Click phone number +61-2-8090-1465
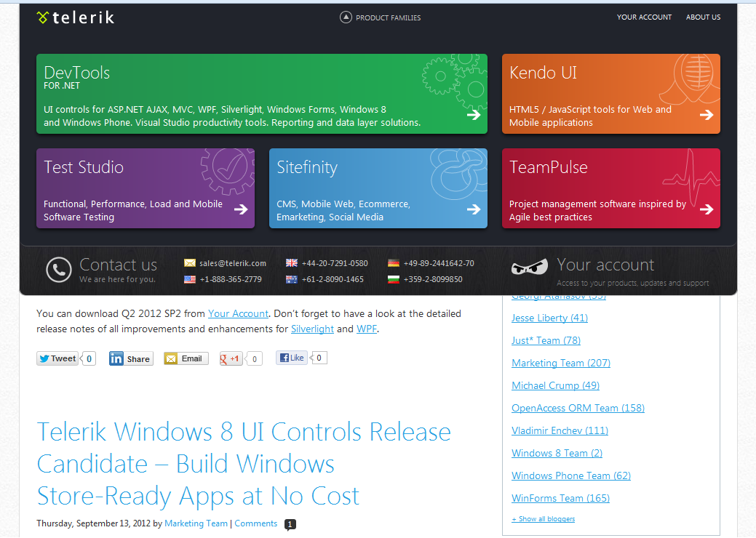 tap(333, 279)
